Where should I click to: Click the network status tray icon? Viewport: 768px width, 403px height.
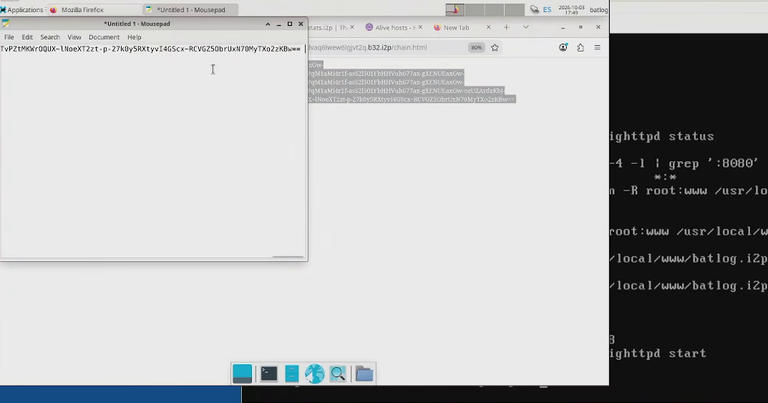[534, 10]
